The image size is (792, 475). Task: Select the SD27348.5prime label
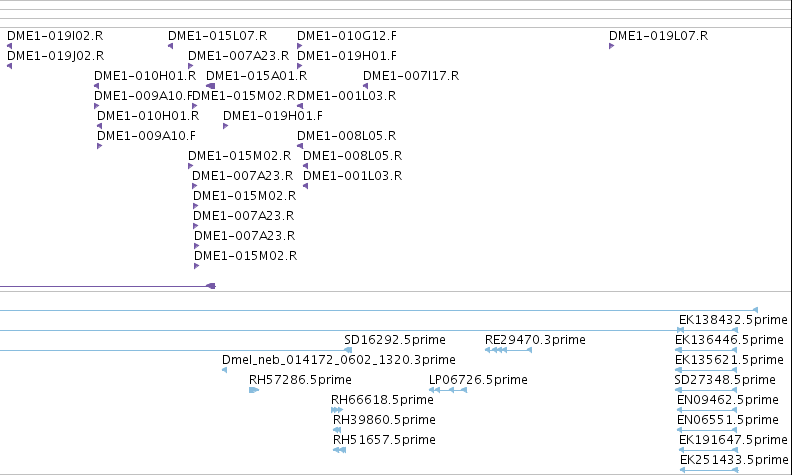click(725, 379)
